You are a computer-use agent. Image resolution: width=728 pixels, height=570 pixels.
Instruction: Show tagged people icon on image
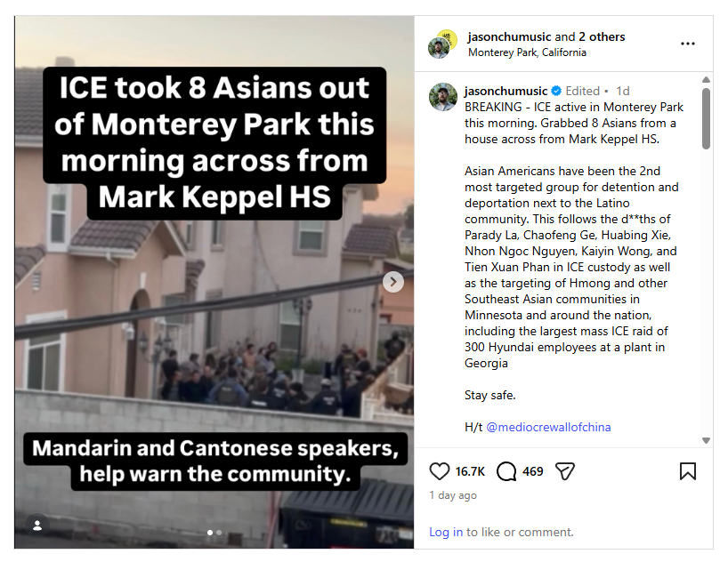(x=37, y=526)
